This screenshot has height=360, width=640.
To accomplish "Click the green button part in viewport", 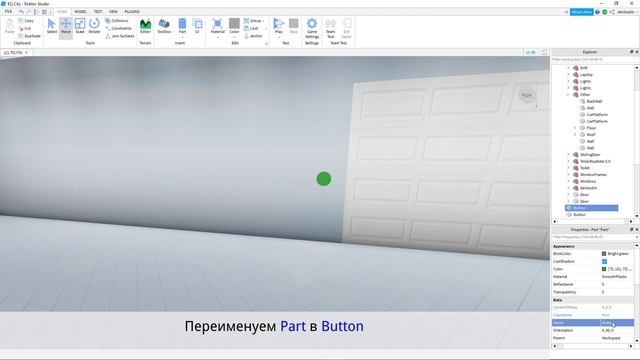I will click(x=324, y=179).
